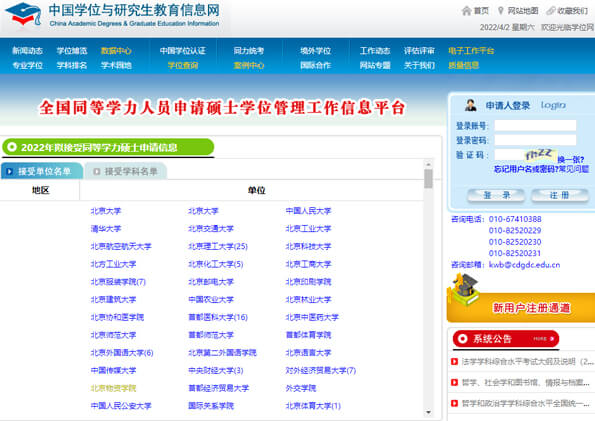Image resolution: width=595 pixels, height=421 pixels.
Task: Open 中国学位认证 navigation item
Action: [183, 51]
